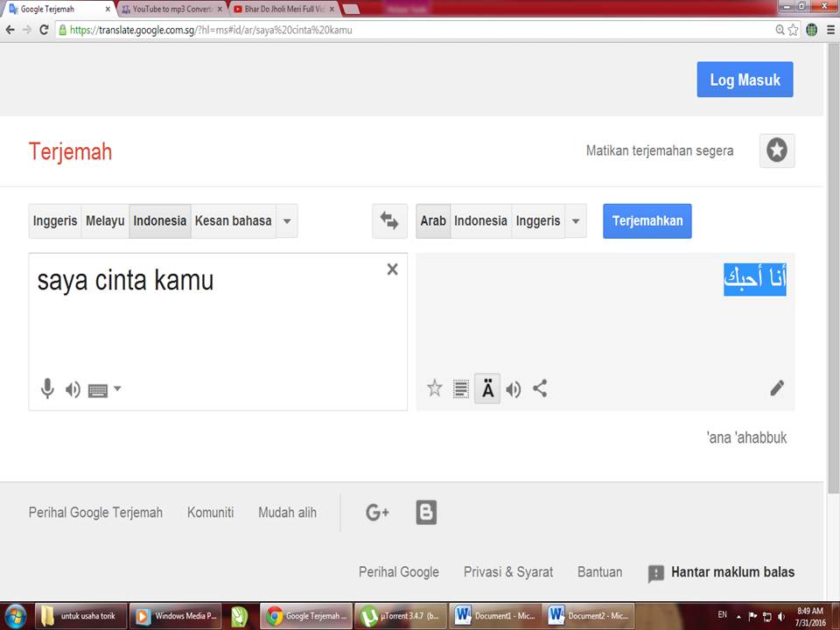Click the 'ana 'ahabbuk transliteration text

click(x=746, y=437)
